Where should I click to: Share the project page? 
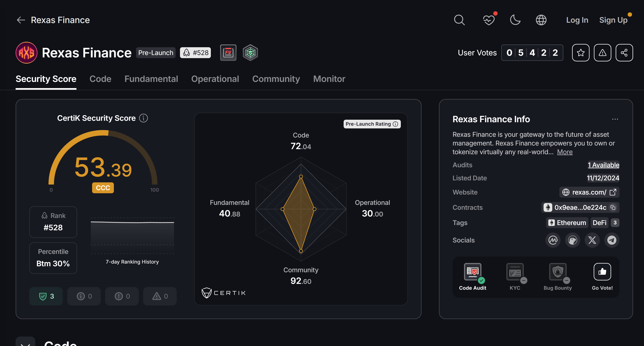pos(624,53)
